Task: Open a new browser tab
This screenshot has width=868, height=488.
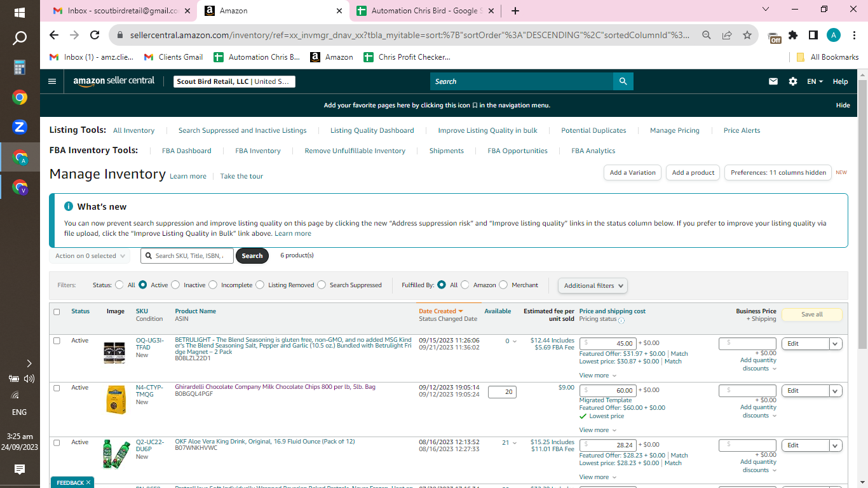Action: [x=515, y=11]
